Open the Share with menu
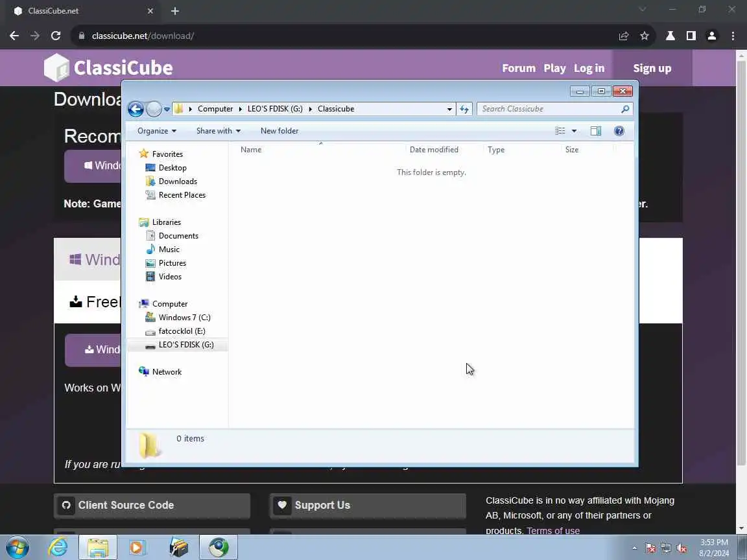747x560 pixels. tap(218, 131)
